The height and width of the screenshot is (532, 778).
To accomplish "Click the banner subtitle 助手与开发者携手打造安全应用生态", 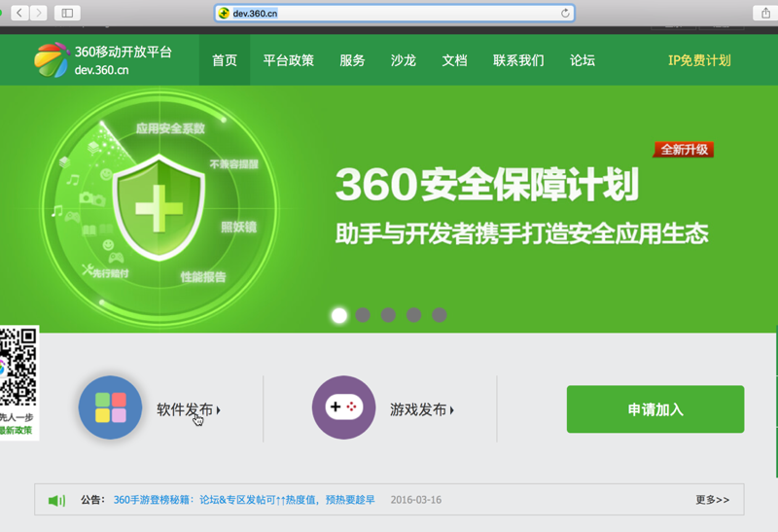I will (x=521, y=233).
